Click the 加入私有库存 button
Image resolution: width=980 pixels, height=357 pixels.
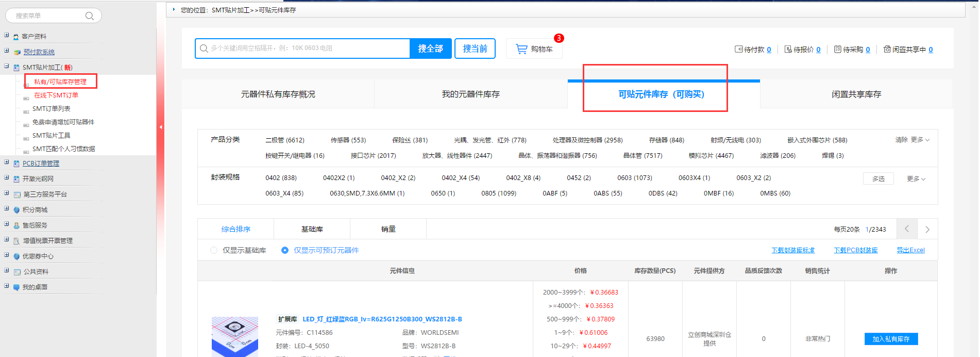891,339
